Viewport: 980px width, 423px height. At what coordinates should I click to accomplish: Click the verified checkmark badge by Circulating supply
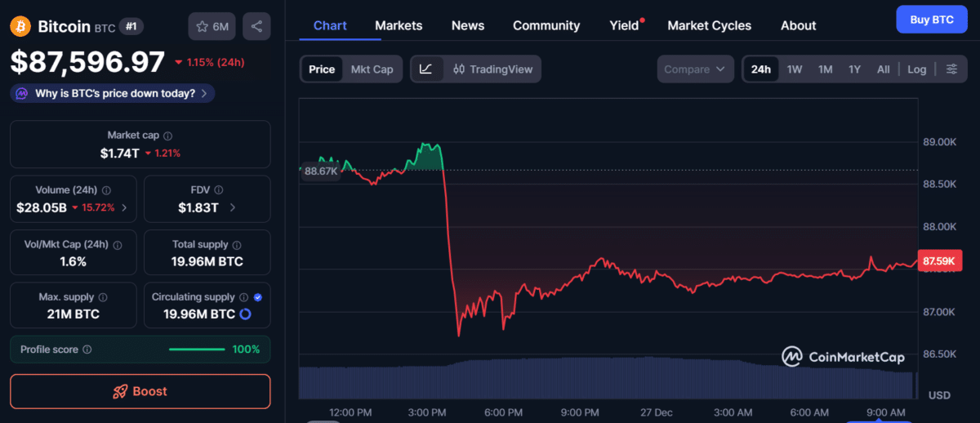click(258, 297)
